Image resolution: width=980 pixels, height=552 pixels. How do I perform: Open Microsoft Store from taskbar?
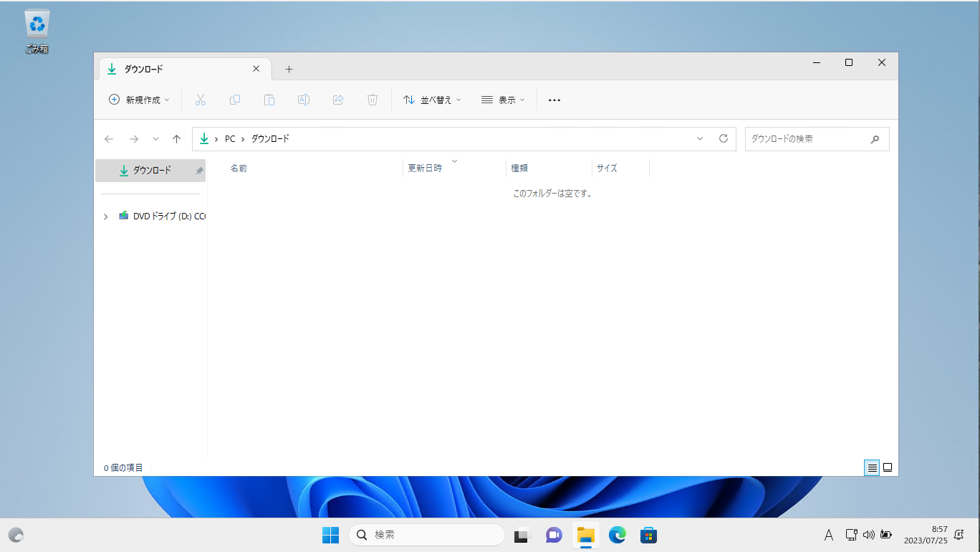click(x=649, y=535)
